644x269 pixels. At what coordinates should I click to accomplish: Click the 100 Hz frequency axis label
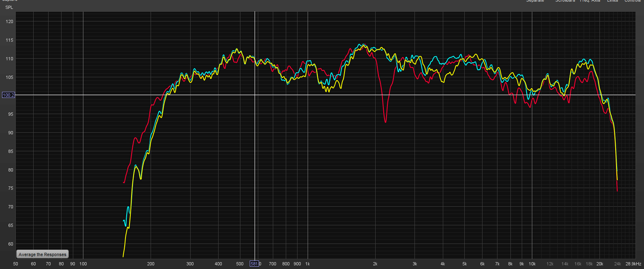83,264
